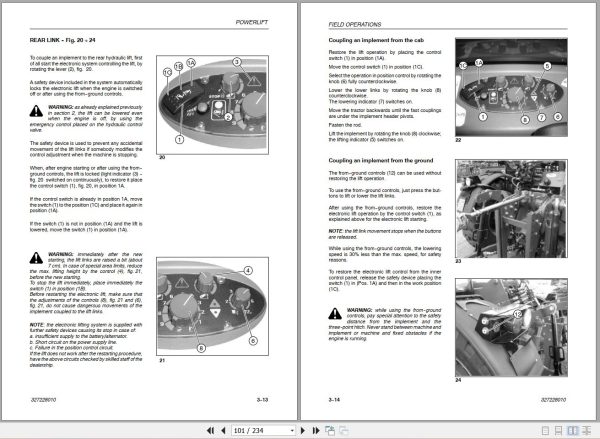This screenshot has width=600, height=439.
Task: Click the figure 21 control knobs image
Action: point(212,306)
